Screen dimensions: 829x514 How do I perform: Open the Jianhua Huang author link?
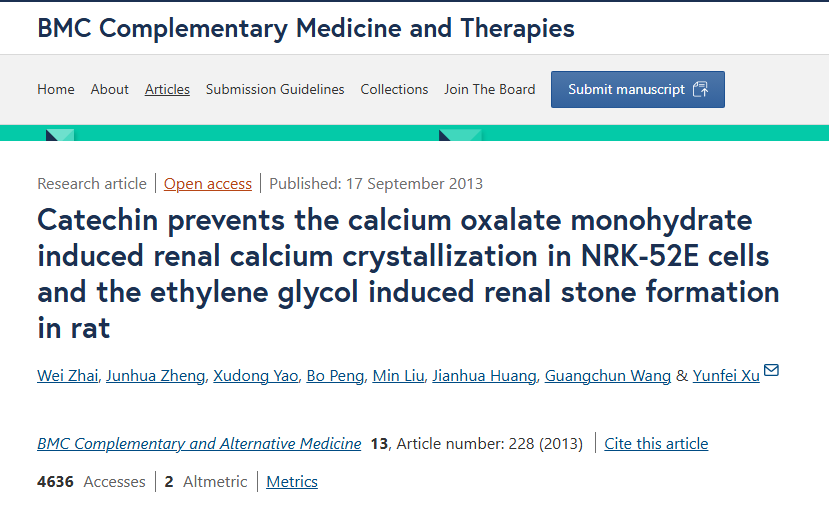point(484,375)
